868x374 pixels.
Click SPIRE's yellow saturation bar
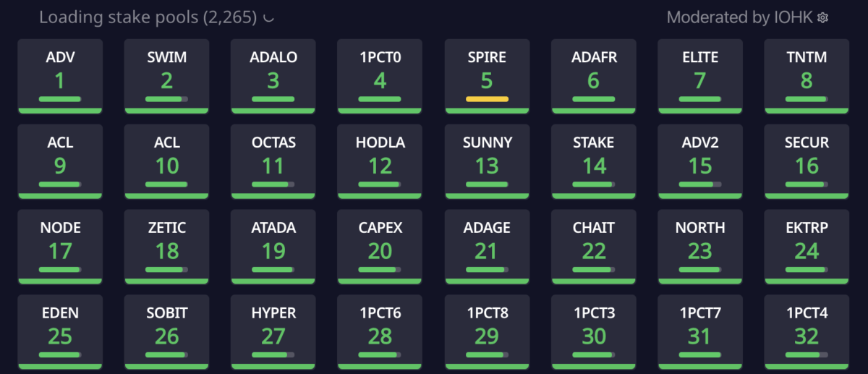pos(487,99)
